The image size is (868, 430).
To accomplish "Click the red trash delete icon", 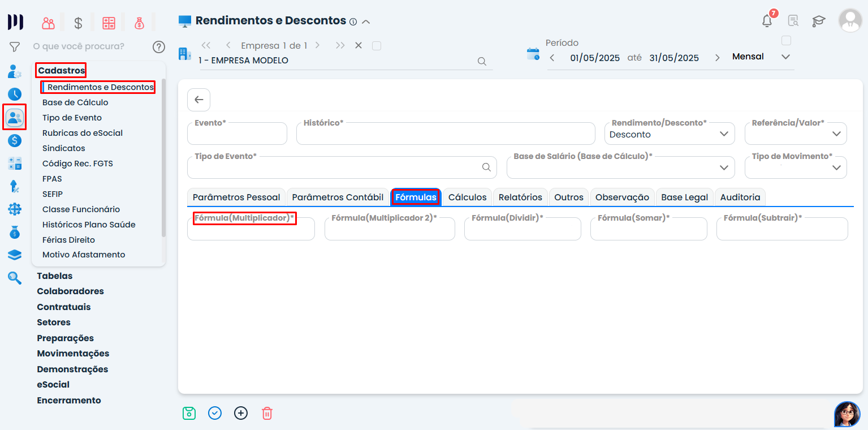I will 267,413.
